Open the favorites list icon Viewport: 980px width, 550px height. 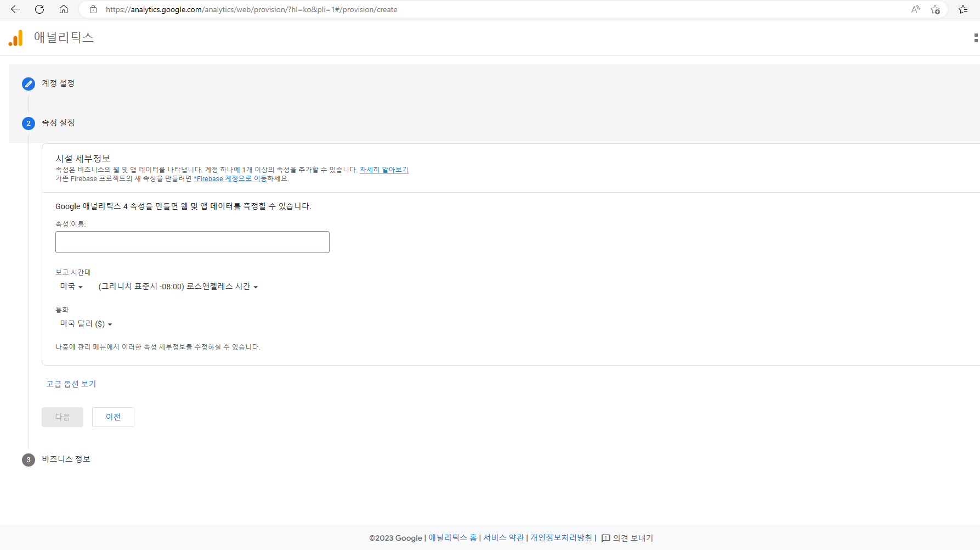[963, 9]
